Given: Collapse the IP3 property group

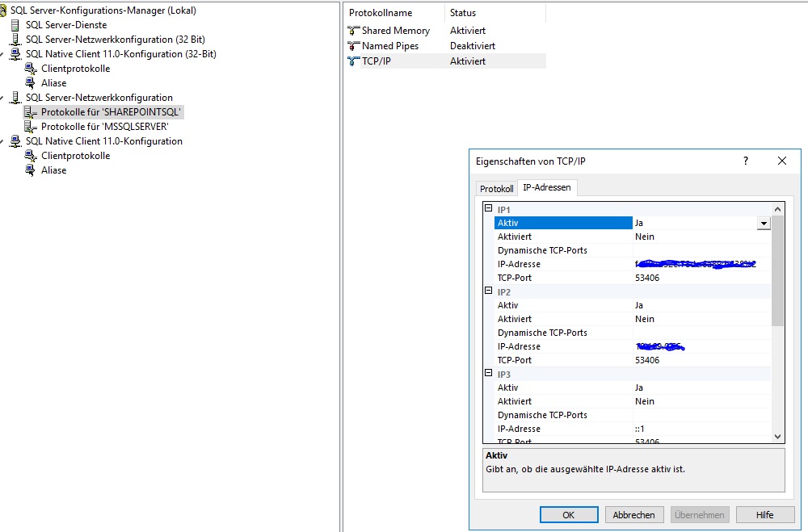Looking at the screenshot, I should [489, 374].
